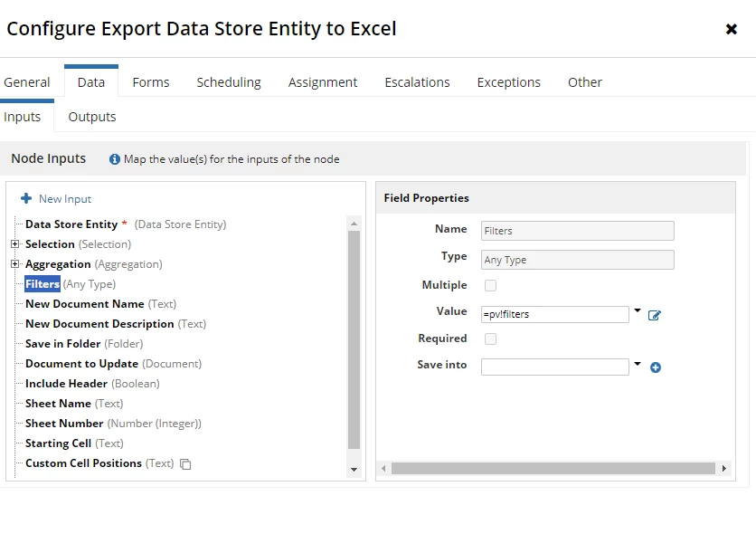Switch to the General tab
This screenshot has height=534, width=756.
coord(27,82)
